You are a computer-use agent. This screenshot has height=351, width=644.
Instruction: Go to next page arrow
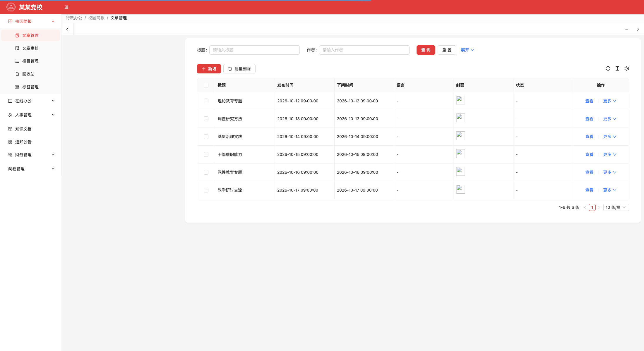pos(599,207)
